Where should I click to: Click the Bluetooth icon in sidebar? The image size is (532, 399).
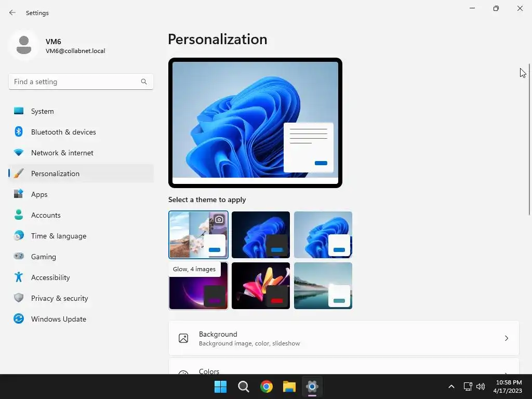pos(19,131)
